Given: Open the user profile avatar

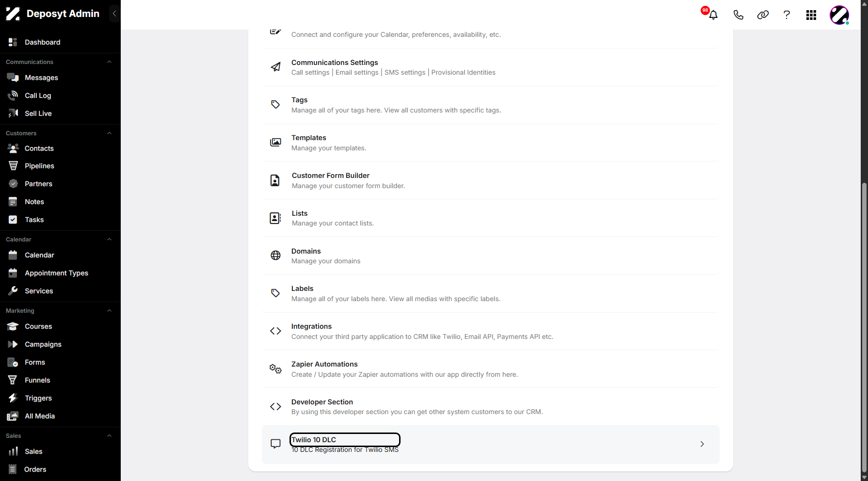Looking at the screenshot, I should tap(839, 15).
